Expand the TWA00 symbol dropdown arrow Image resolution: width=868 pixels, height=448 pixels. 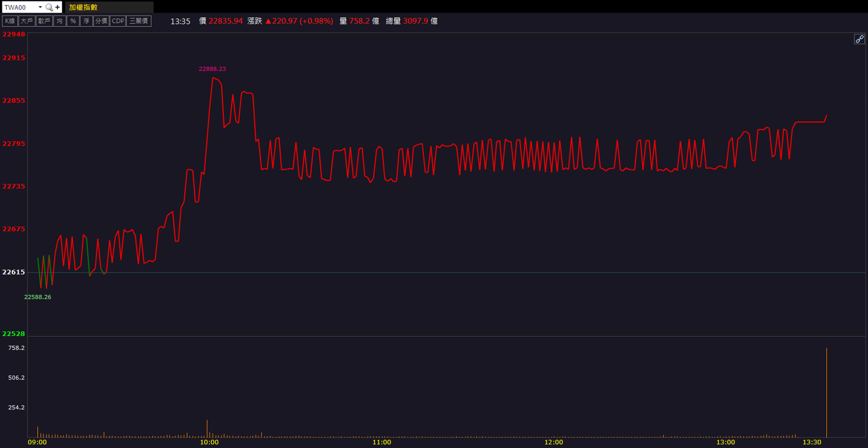[40, 7]
